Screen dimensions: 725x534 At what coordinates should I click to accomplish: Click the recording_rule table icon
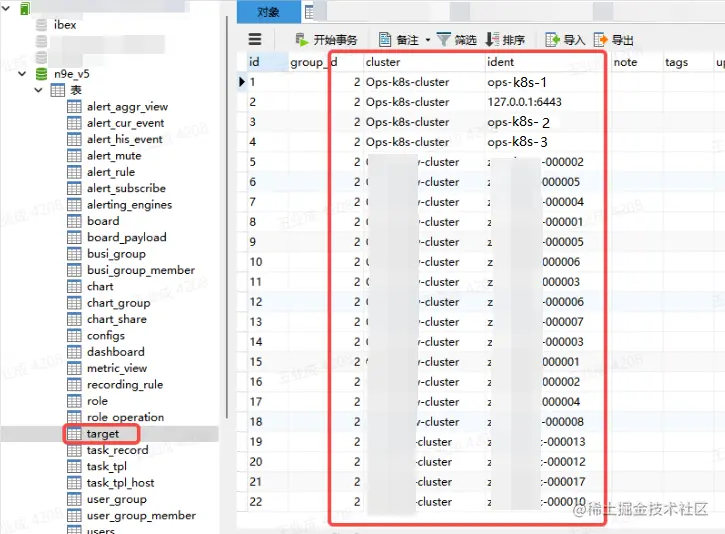pyautogui.click(x=74, y=385)
